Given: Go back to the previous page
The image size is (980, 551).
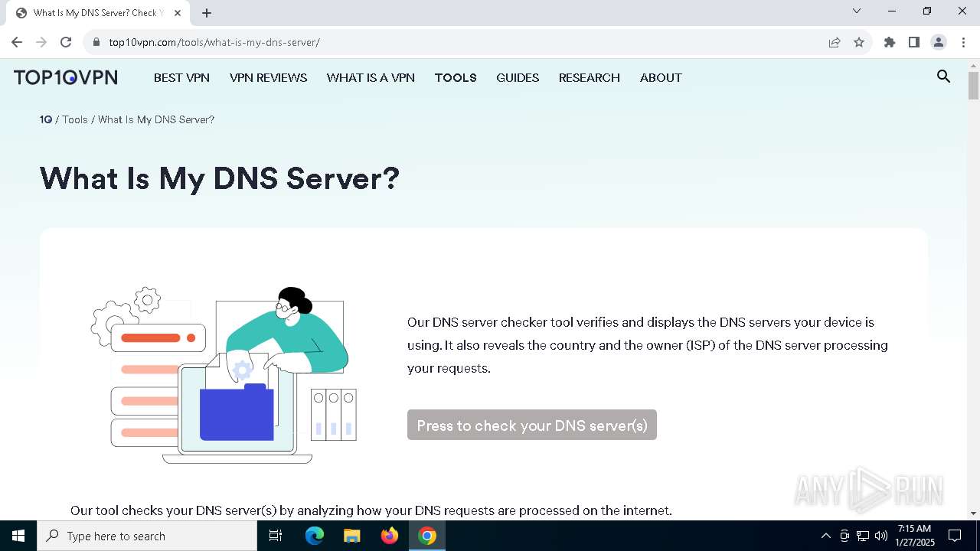Looking at the screenshot, I should coord(17,42).
